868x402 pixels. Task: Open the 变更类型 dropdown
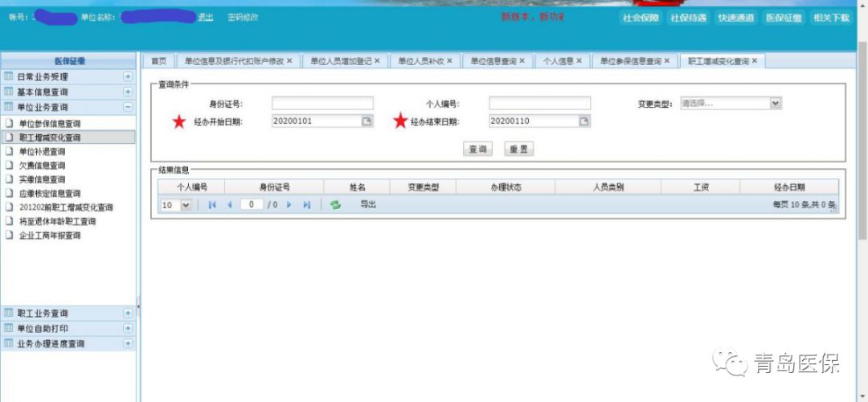pos(775,103)
